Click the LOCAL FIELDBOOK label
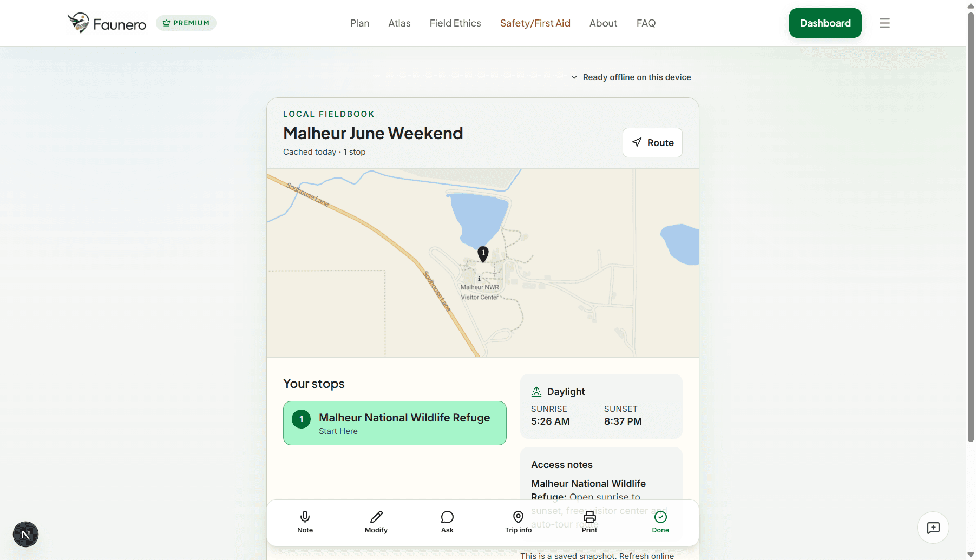The width and height of the screenshot is (976, 560). pyautogui.click(x=329, y=114)
